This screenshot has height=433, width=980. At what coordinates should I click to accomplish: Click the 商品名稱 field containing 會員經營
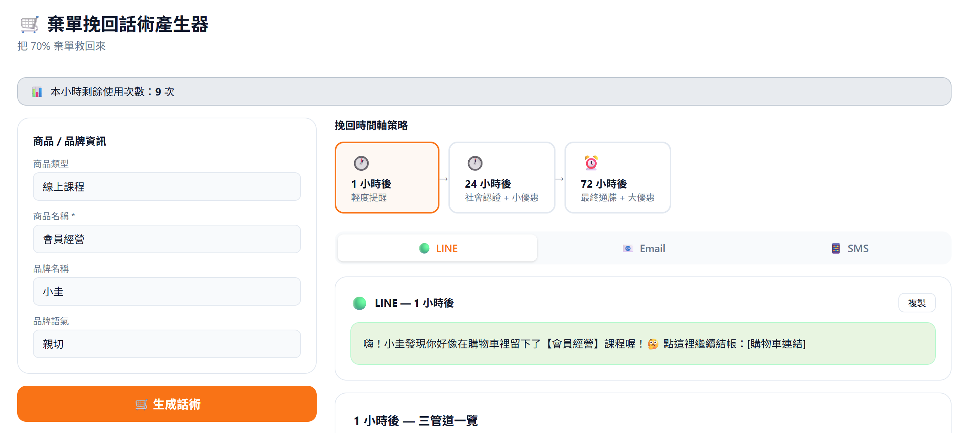167,239
